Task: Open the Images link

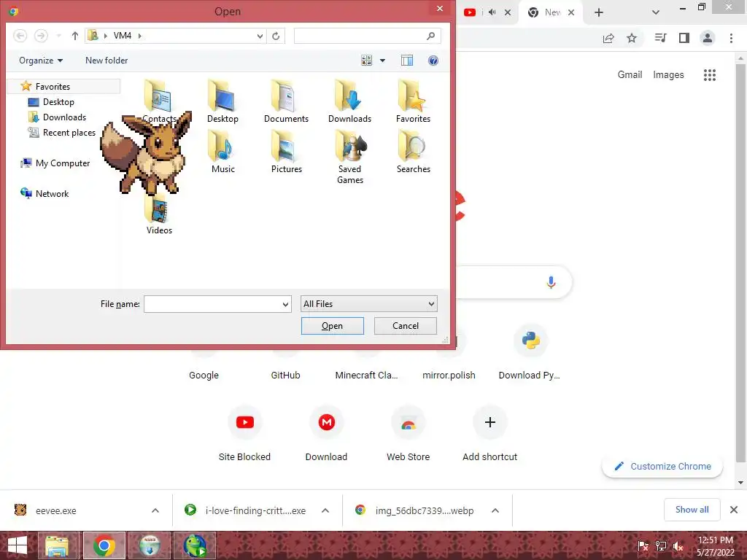Action: (x=668, y=75)
